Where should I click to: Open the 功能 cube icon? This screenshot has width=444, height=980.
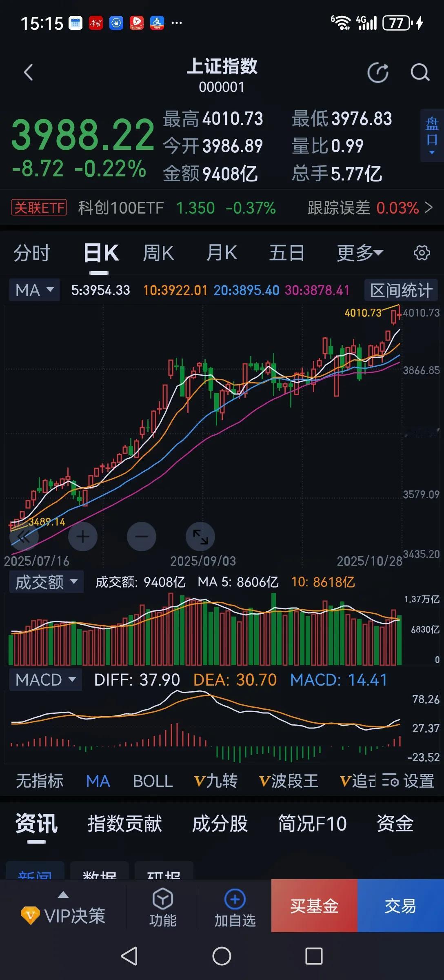pyautogui.click(x=163, y=899)
